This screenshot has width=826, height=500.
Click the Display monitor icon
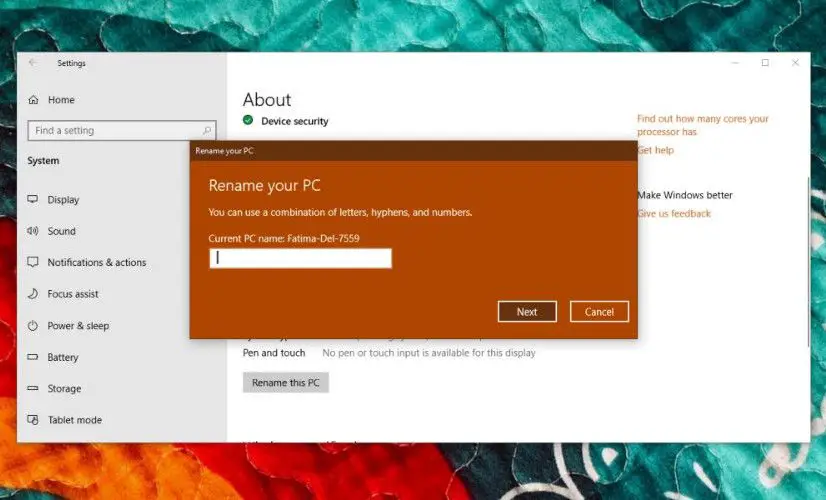click(33, 199)
